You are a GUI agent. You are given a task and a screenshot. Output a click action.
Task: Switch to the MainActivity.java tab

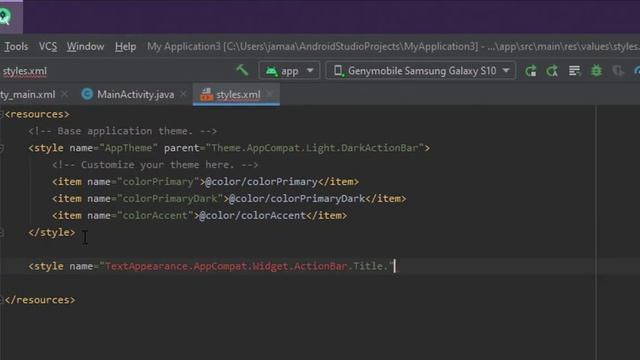(x=135, y=94)
